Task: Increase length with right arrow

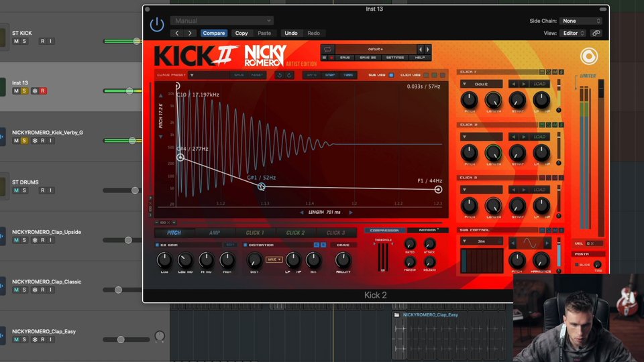Action: [x=351, y=213]
